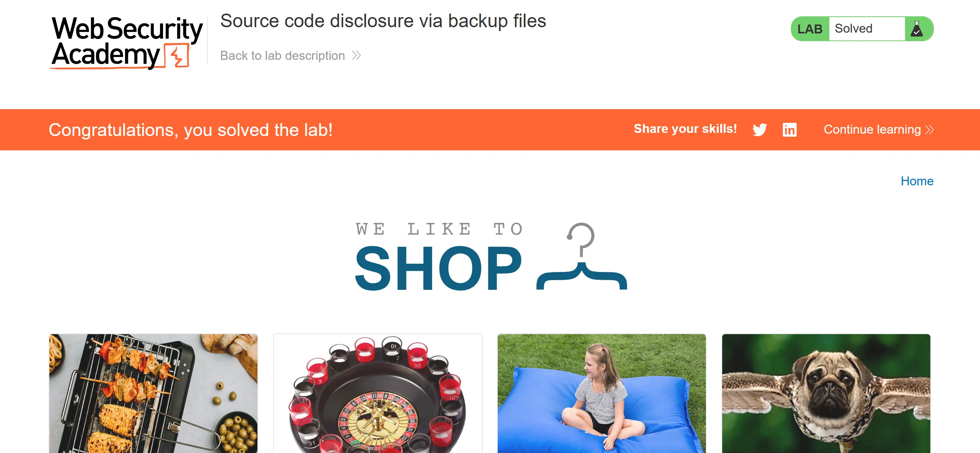Open the roulette shot glass game image
The width and height of the screenshot is (980, 453).
378,393
